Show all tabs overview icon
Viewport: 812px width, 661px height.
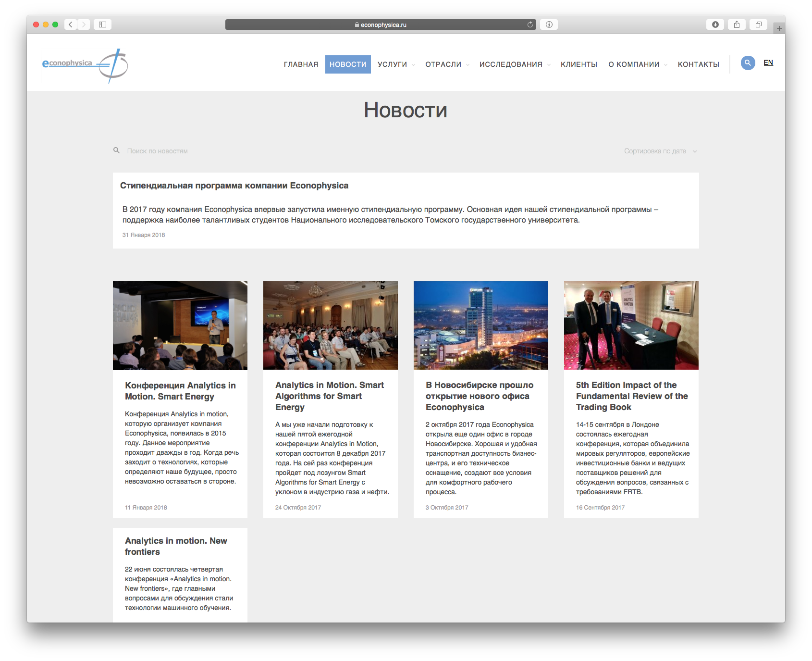758,25
